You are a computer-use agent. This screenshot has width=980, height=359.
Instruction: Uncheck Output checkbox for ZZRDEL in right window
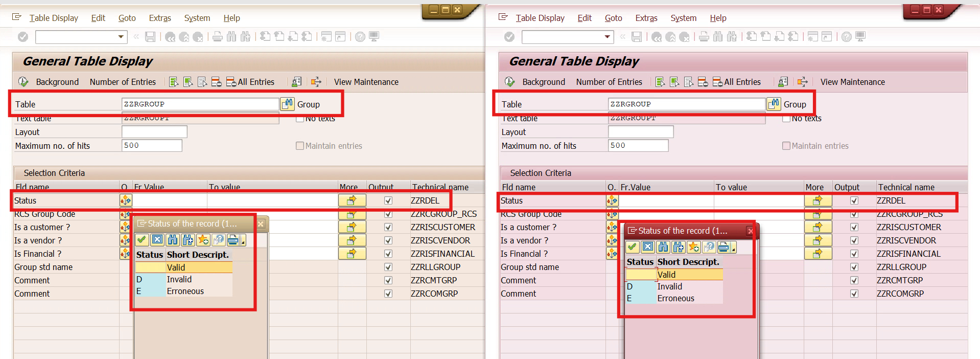pyautogui.click(x=854, y=200)
